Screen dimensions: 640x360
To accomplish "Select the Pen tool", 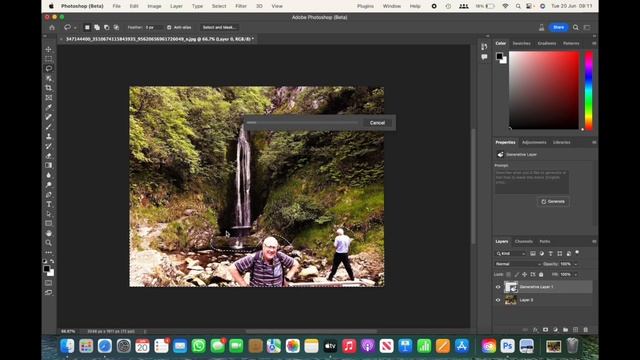I will [49, 195].
